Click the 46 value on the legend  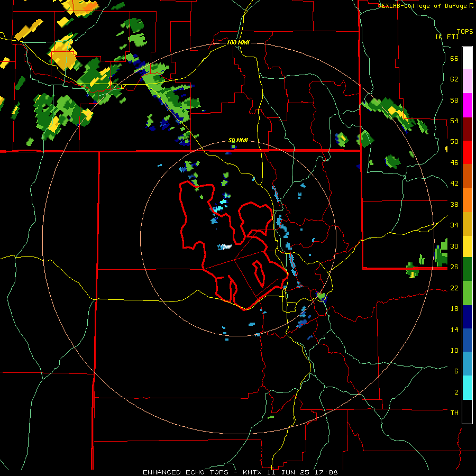click(x=454, y=163)
